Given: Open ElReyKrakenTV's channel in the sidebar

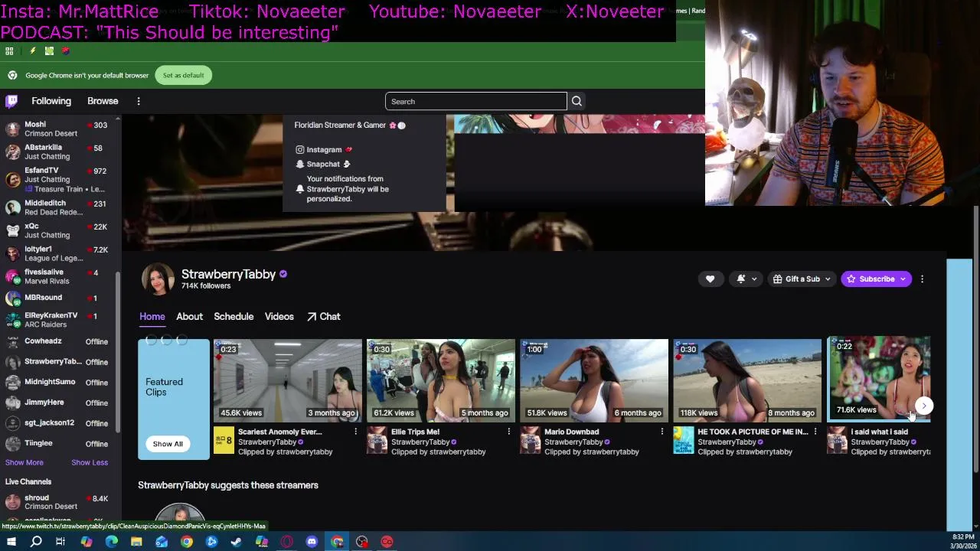Looking at the screenshot, I should point(60,320).
